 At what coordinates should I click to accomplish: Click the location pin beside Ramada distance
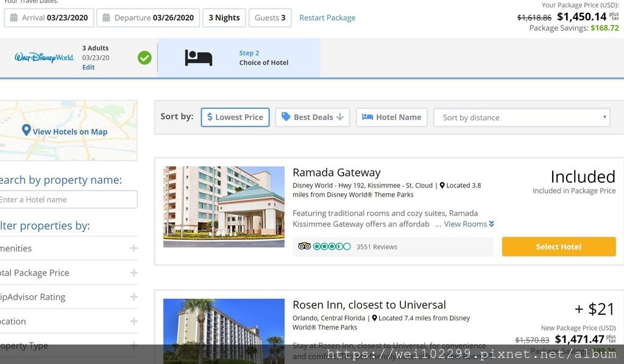pos(442,186)
